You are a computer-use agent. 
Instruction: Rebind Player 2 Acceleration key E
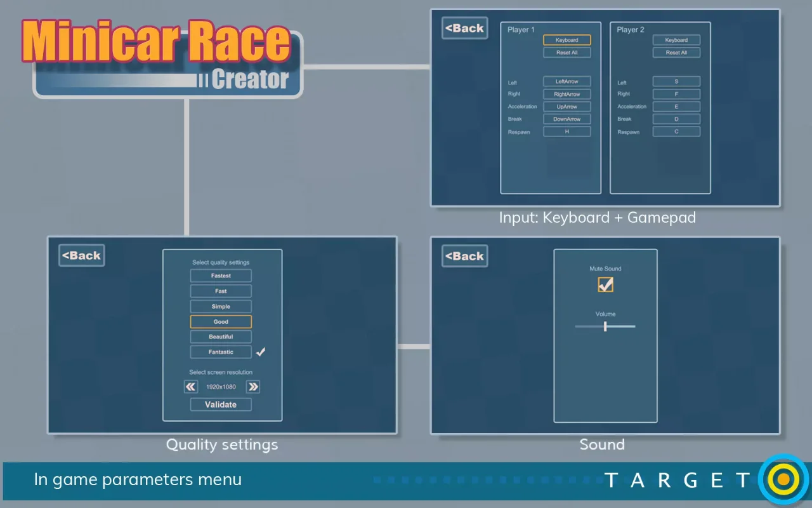pos(676,107)
